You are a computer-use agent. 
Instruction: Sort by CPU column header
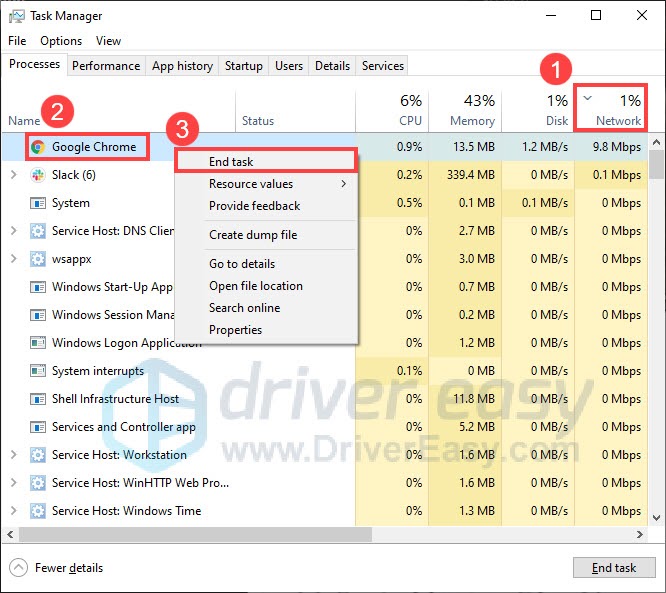coord(392,110)
